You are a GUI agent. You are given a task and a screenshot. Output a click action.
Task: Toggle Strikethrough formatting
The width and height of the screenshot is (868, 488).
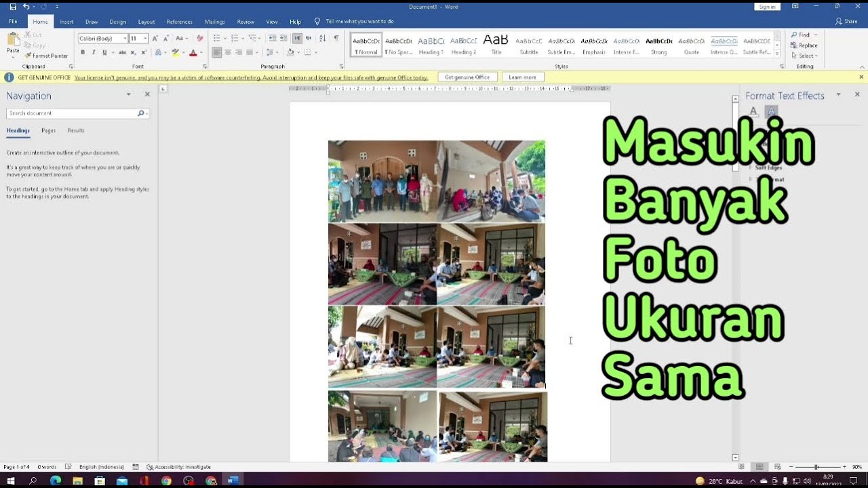point(123,52)
